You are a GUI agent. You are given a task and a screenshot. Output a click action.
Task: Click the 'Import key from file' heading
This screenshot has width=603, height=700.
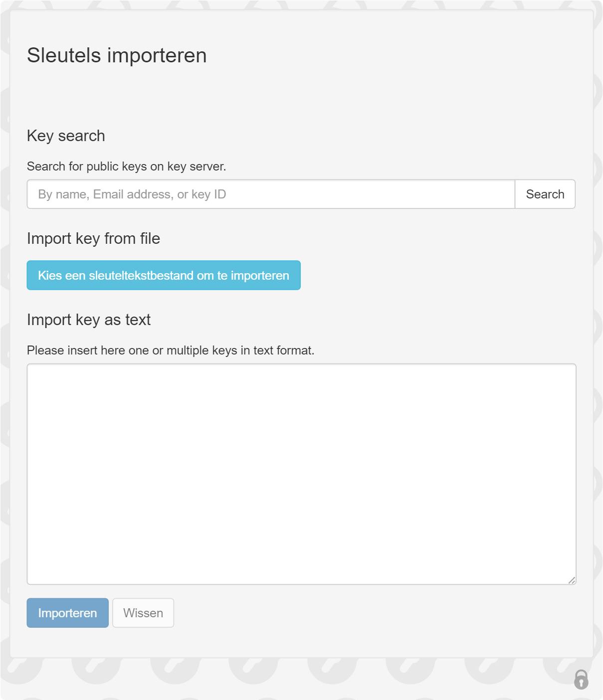point(93,238)
